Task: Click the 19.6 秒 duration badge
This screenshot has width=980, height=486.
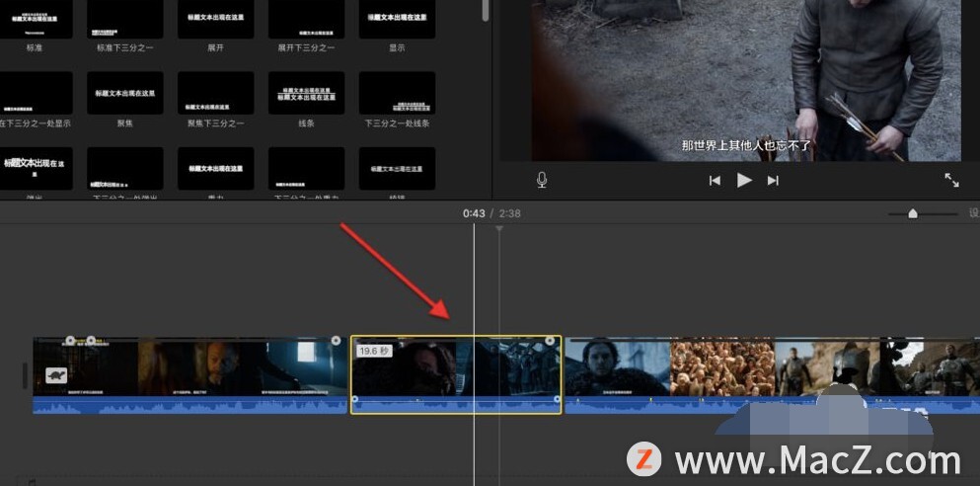Action: 374,352
